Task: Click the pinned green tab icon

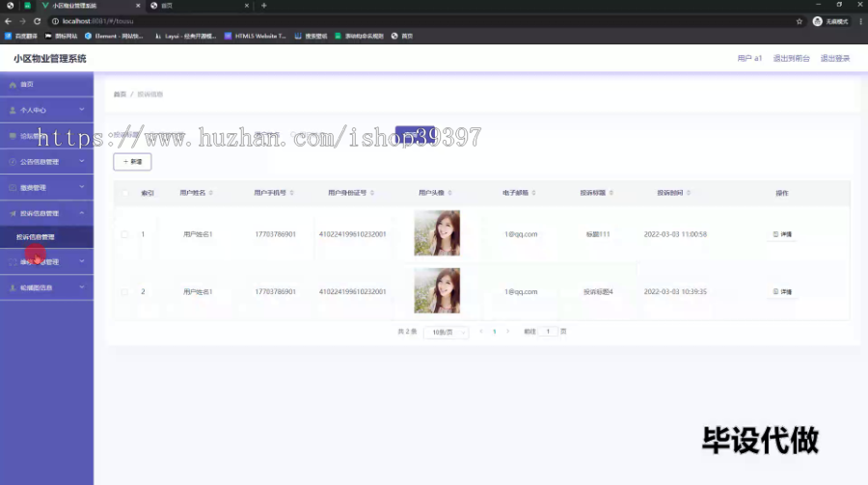Action: [27, 6]
